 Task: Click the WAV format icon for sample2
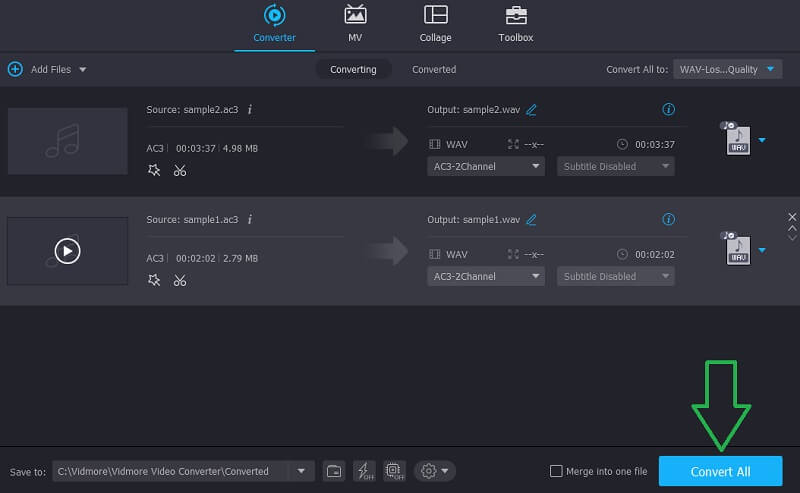[735, 140]
